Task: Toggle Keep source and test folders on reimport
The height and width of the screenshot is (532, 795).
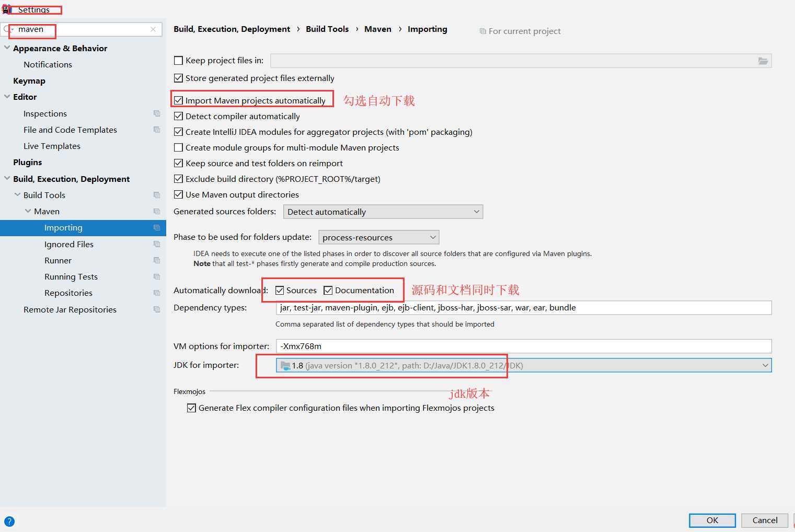Action: (178, 163)
